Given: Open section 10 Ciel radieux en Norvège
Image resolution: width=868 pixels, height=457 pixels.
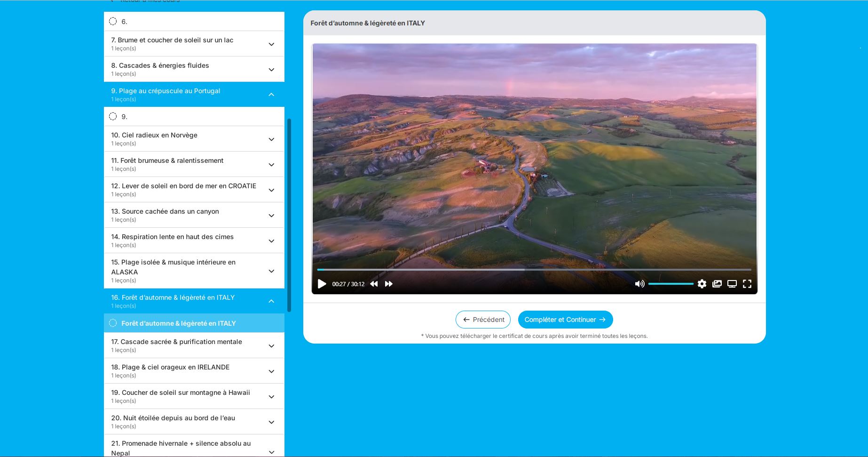Looking at the screenshot, I should [x=271, y=139].
